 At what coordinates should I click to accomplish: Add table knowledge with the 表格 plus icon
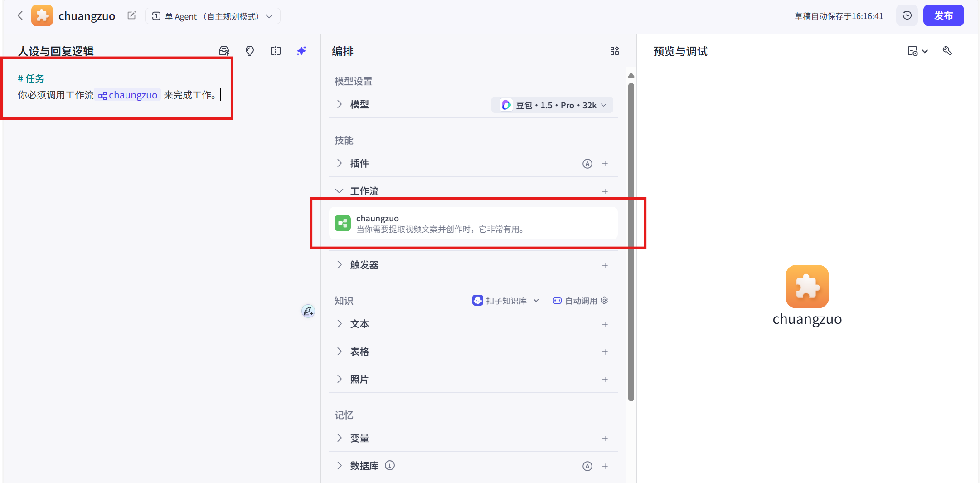click(605, 352)
